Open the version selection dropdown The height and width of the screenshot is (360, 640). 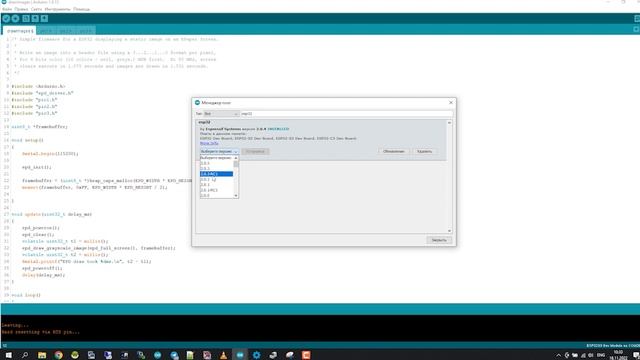[219, 151]
